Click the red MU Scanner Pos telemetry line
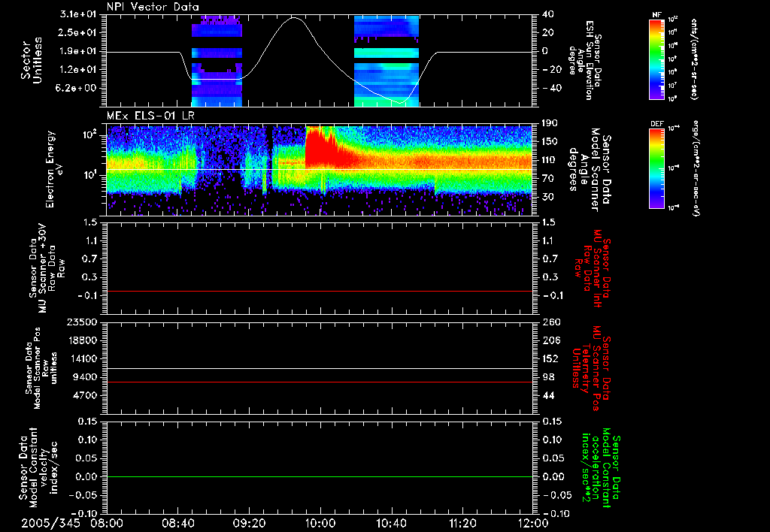The height and width of the screenshot is (532, 770). click(x=320, y=382)
